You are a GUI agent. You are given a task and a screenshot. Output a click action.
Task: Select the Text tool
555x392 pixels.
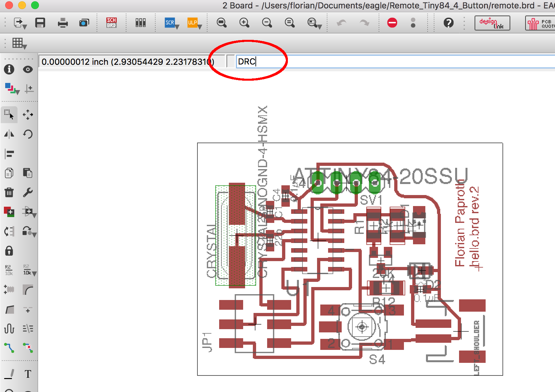click(28, 374)
